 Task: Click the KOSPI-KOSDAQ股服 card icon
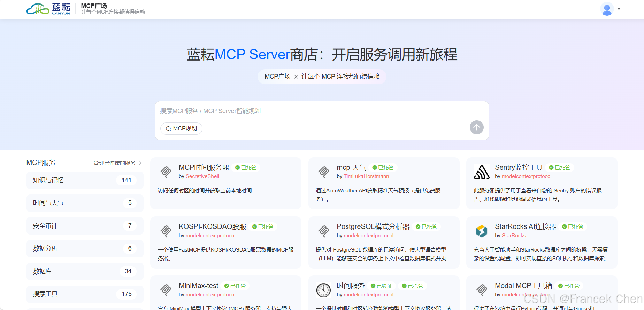coord(166,231)
